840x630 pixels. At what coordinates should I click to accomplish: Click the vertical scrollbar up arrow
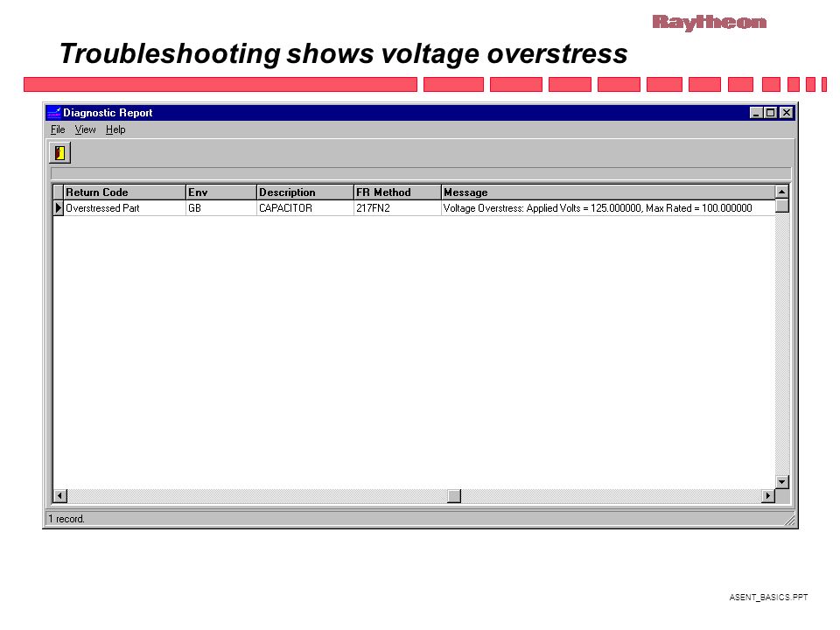pyautogui.click(x=782, y=192)
